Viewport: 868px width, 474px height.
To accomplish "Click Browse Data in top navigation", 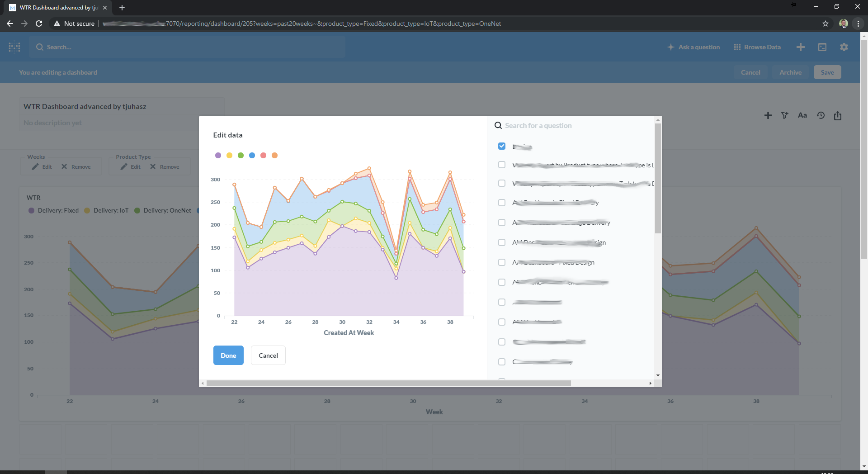I will click(x=757, y=47).
